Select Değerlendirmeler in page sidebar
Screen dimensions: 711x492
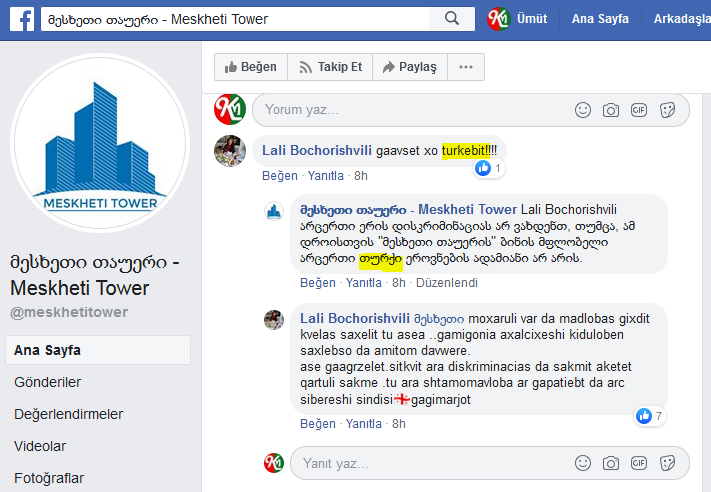point(68,414)
